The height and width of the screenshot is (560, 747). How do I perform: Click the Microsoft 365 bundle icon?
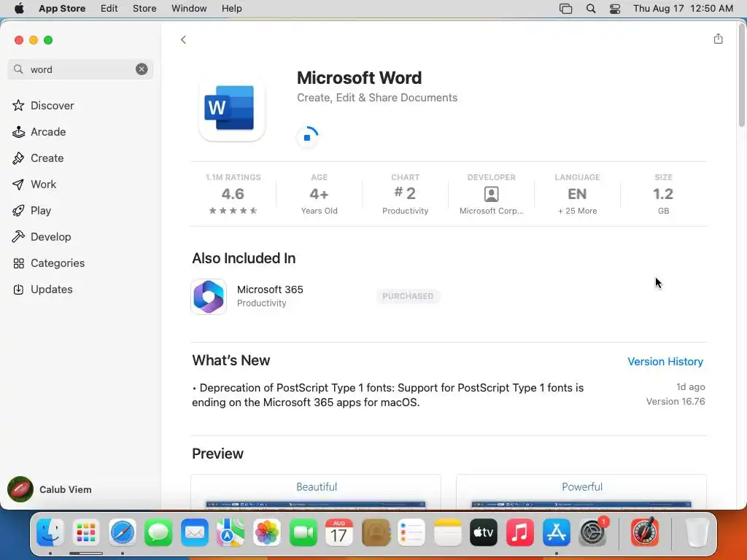click(209, 297)
